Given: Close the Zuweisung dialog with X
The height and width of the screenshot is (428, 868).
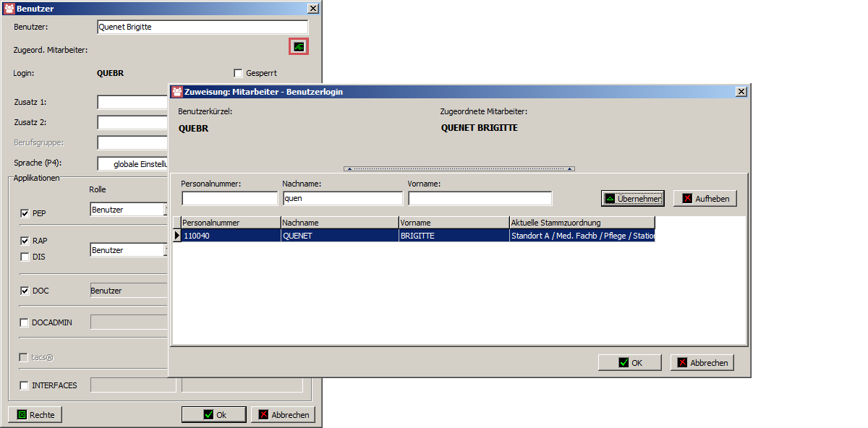Looking at the screenshot, I should 741,92.
